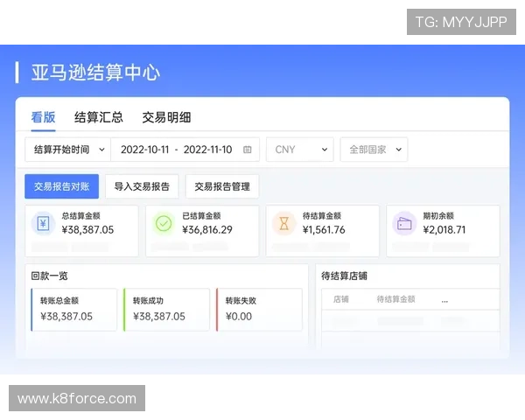Open the 交易明细 tab
The image size is (525, 420).
click(x=166, y=117)
